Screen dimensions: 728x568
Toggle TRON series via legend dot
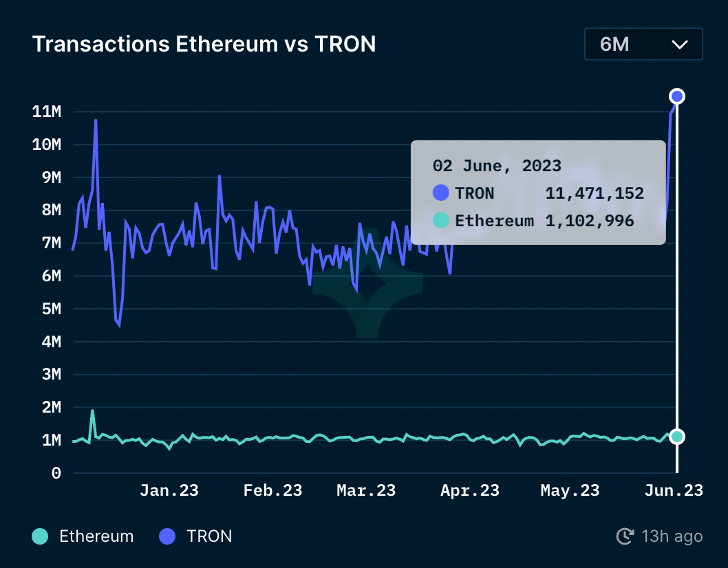[167, 536]
